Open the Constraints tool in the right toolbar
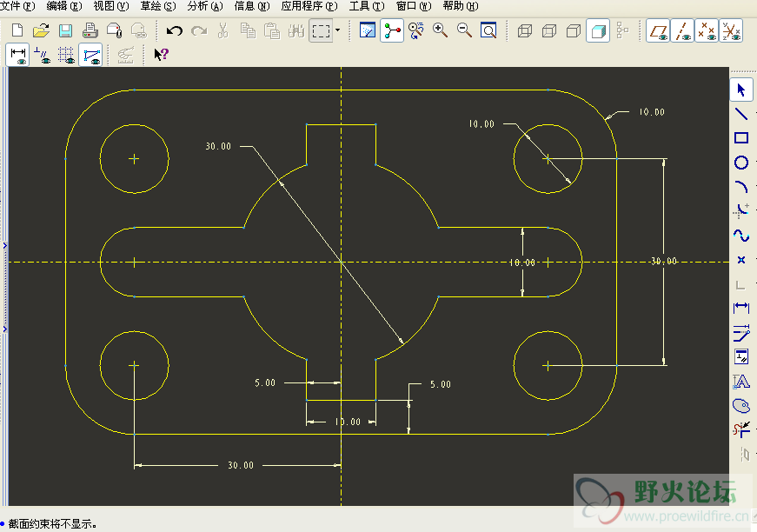 click(x=741, y=356)
